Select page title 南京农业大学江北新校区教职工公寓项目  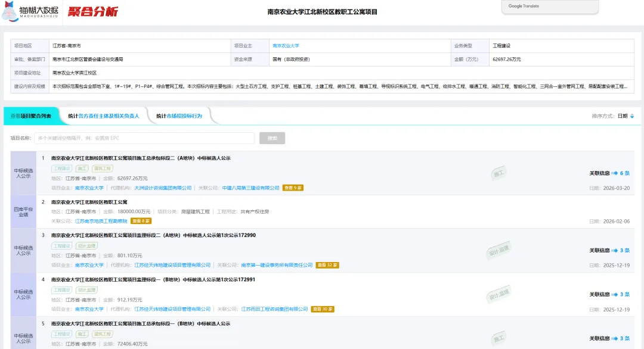click(323, 12)
